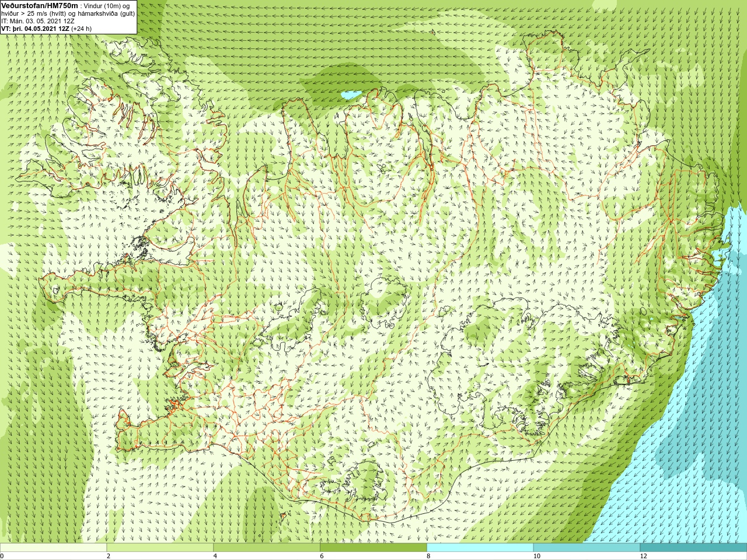
Task: Click the 'IT: Mán. 03. 05. 2021 12Z' line
Action: [38, 21]
